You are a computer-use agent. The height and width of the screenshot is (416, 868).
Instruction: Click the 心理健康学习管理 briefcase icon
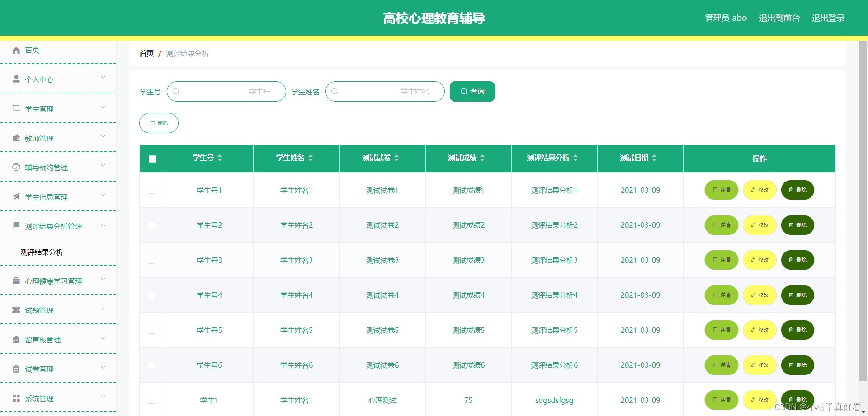tap(16, 280)
